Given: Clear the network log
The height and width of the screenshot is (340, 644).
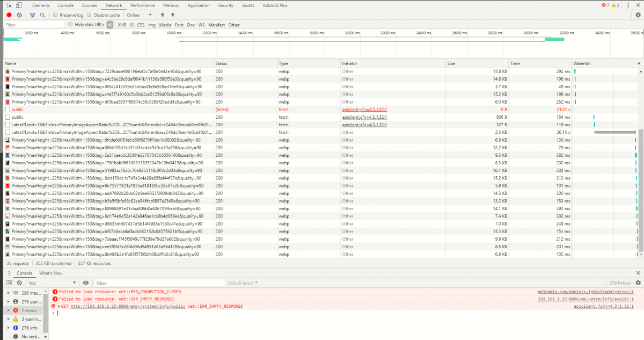Looking at the screenshot, I should click(x=19, y=15).
